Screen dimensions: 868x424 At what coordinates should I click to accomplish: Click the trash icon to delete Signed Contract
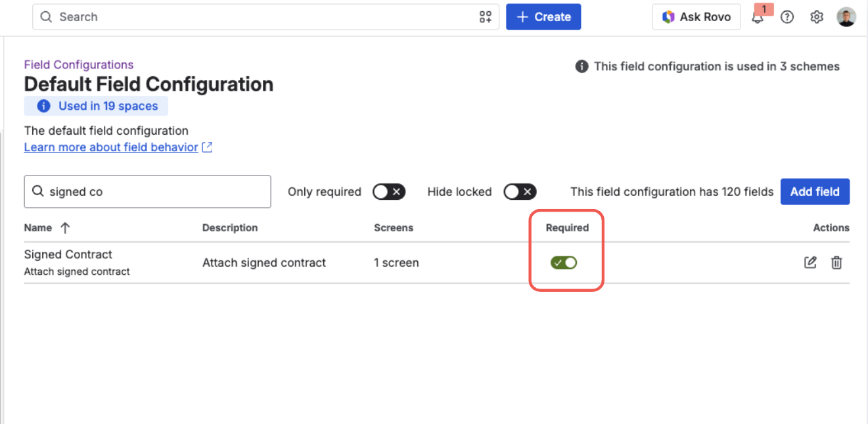tap(836, 262)
